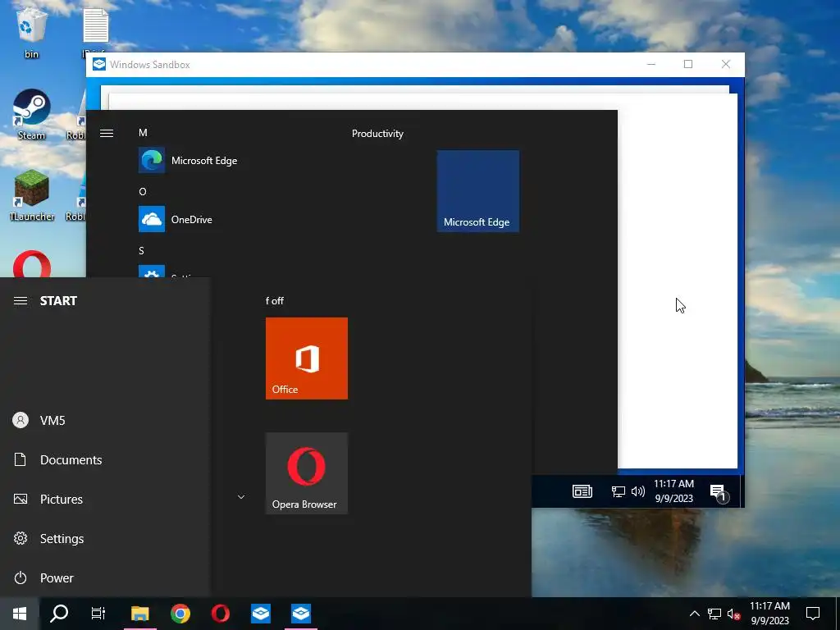Launch Steam from the desktop
840x630 pixels.
32,114
